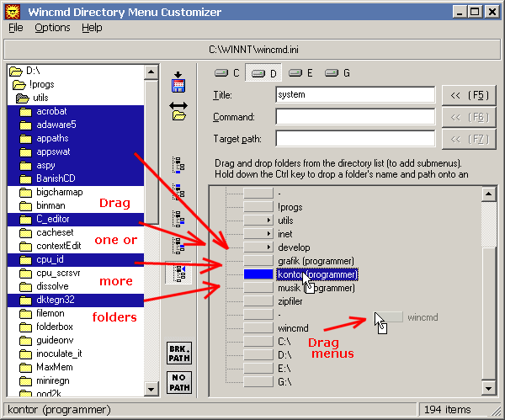This screenshot has width=505, height=420.
Task: Click the folder icon next to dktegn32
Action: (x=25, y=300)
